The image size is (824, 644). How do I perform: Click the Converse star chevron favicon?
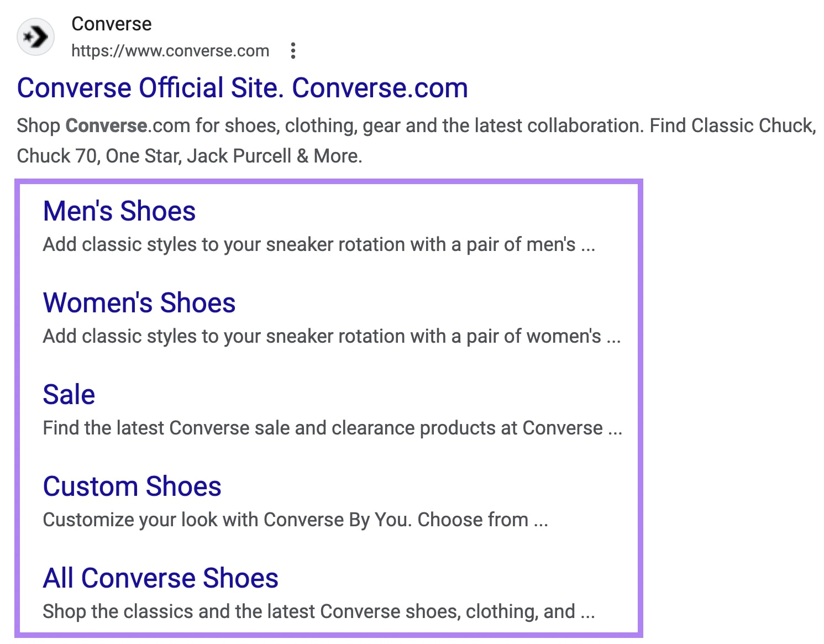click(x=35, y=36)
